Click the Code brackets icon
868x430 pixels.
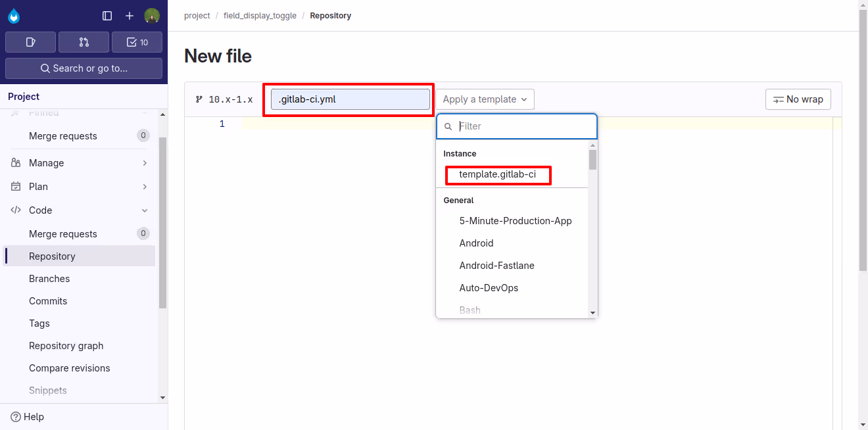click(16, 210)
